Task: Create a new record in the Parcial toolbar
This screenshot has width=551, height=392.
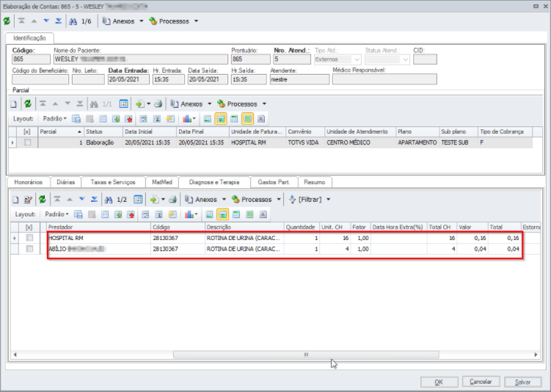Action: click(13, 104)
